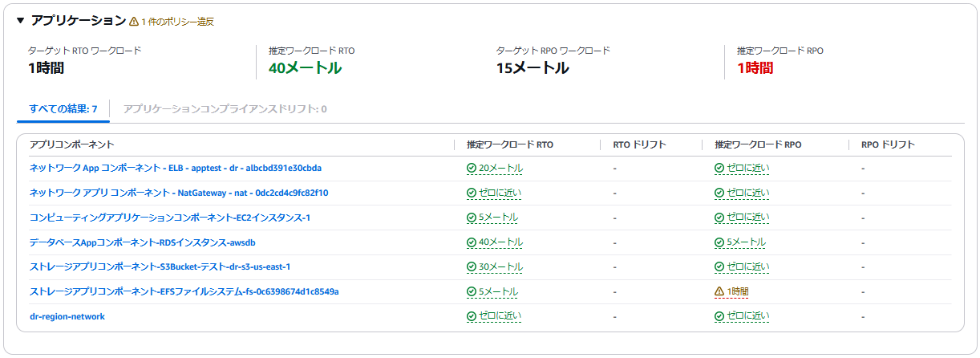Open the EFSファイルシステム component link
Viewport: 980px width, 358px height.
point(184,291)
